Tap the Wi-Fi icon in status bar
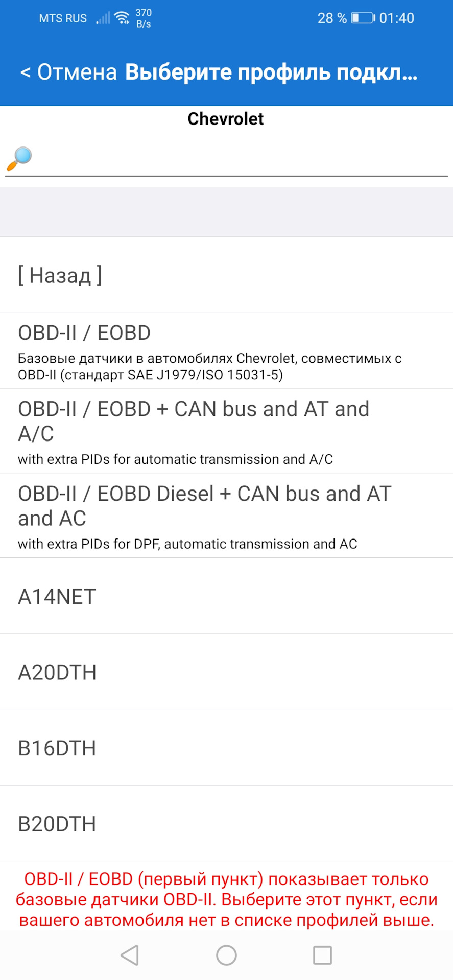Image resolution: width=453 pixels, height=980 pixels. (x=122, y=18)
